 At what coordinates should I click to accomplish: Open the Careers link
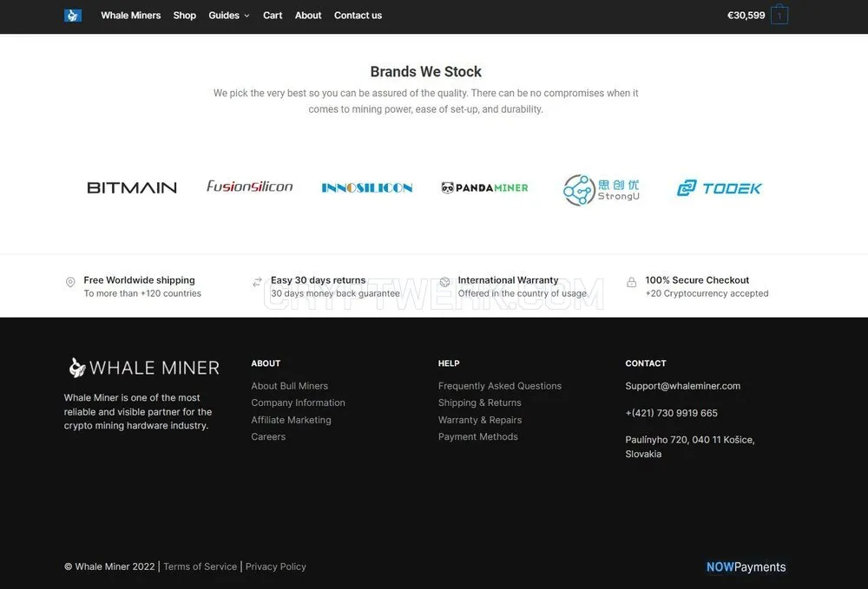pyautogui.click(x=268, y=436)
